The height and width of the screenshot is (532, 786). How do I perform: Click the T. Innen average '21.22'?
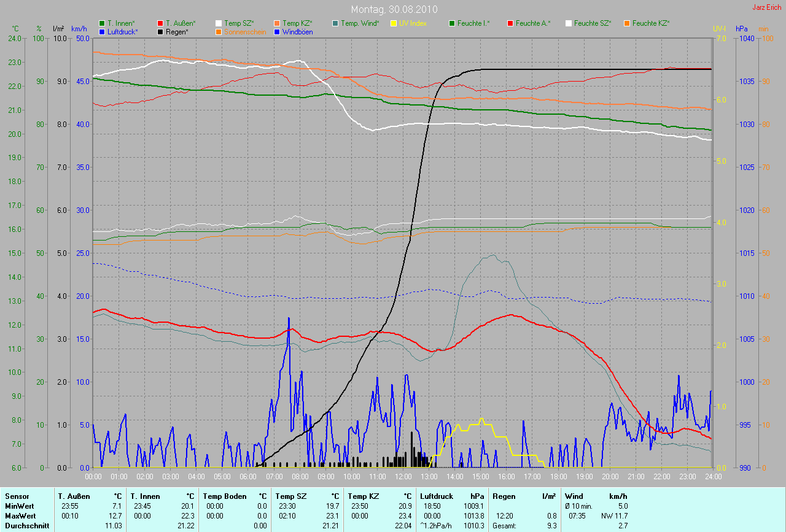click(187, 525)
